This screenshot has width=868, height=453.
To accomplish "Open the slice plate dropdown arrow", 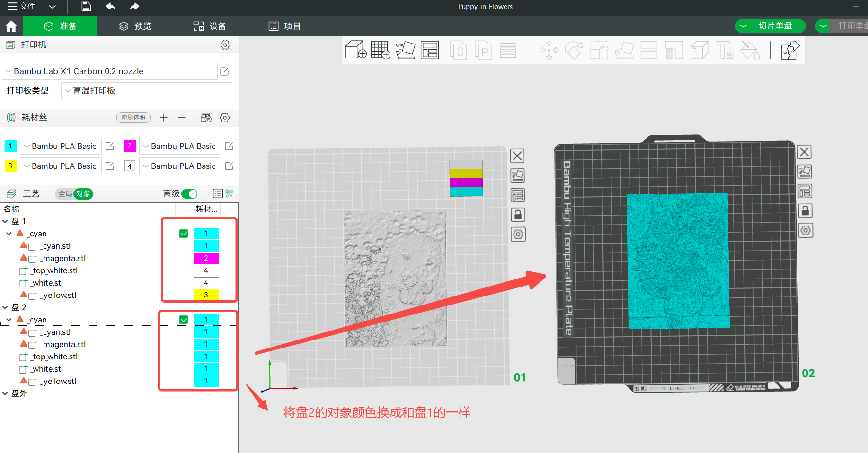I will (744, 26).
